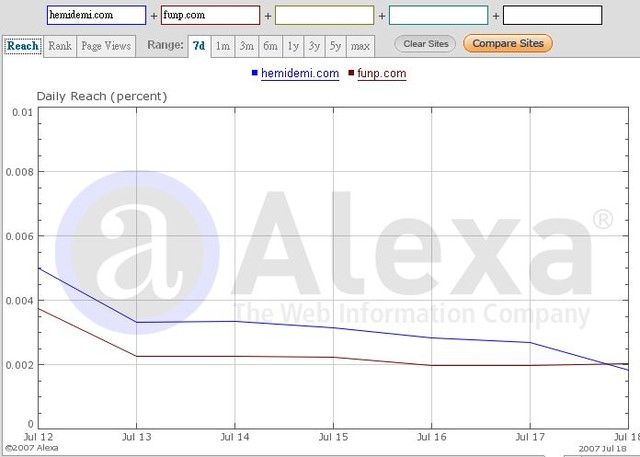Click the Jul 15 axis label
The height and width of the screenshot is (457, 640).
333,437
